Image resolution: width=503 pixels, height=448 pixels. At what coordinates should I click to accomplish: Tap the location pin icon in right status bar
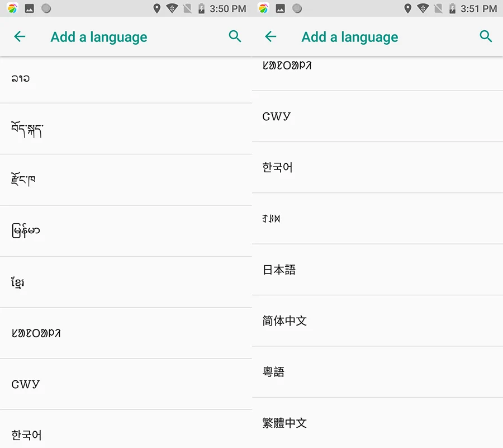tap(408, 8)
